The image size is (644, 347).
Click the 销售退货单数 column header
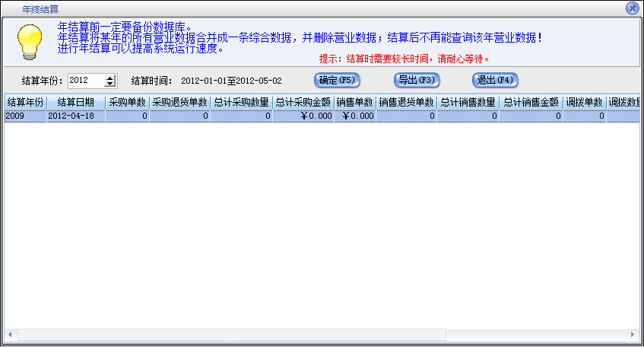pyautogui.click(x=406, y=102)
